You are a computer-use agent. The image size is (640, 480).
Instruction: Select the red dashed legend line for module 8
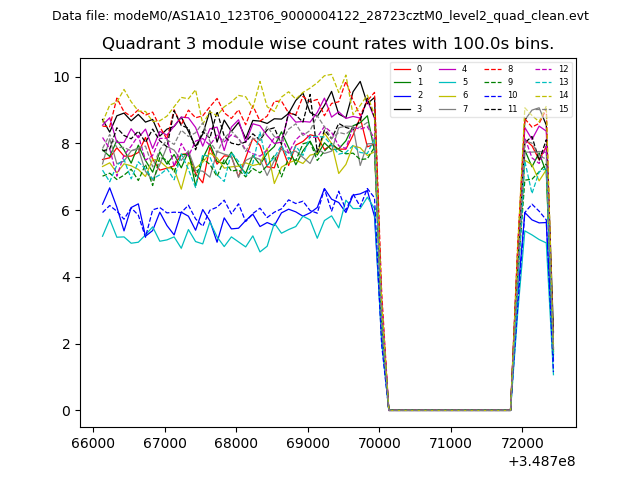(494, 69)
